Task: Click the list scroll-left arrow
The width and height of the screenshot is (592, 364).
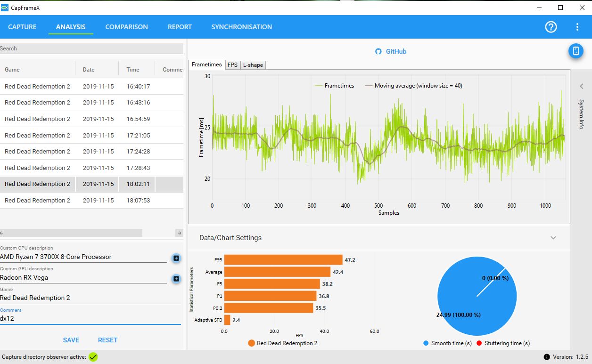Action: (x=2, y=233)
